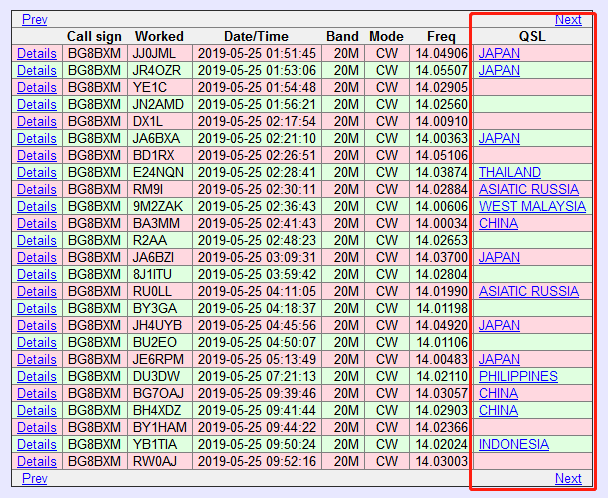
Task: Select frequency cell 14.04906
Action: point(441,54)
